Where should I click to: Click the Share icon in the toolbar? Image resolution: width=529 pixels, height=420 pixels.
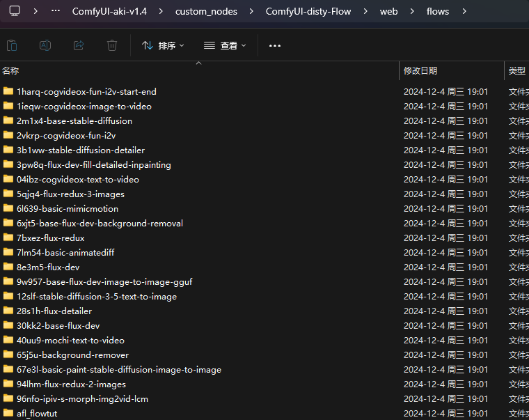79,45
